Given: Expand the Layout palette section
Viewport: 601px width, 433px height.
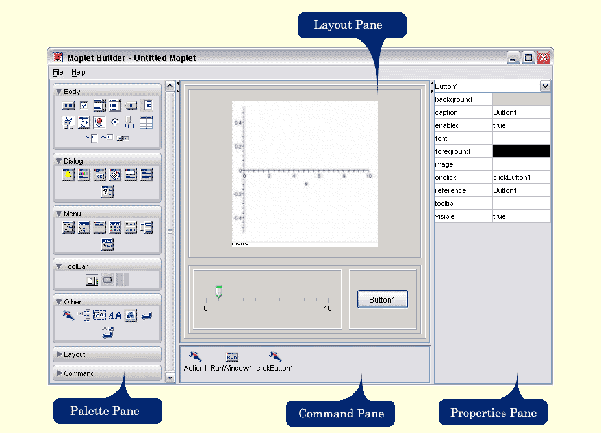Looking at the screenshot, I should (x=60, y=354).
